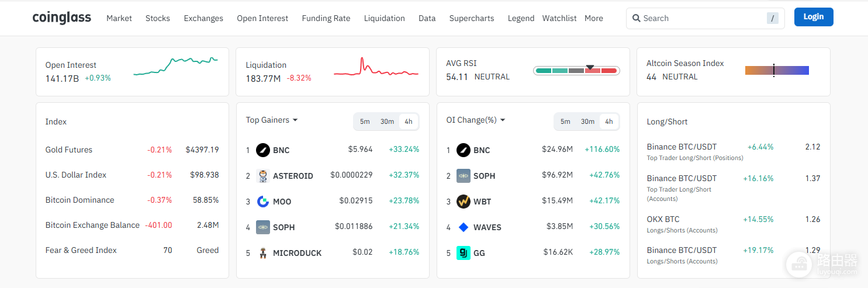Click the slash shortcut badge in search
Viewport: 868px width, 288px height.
[773, 18]
